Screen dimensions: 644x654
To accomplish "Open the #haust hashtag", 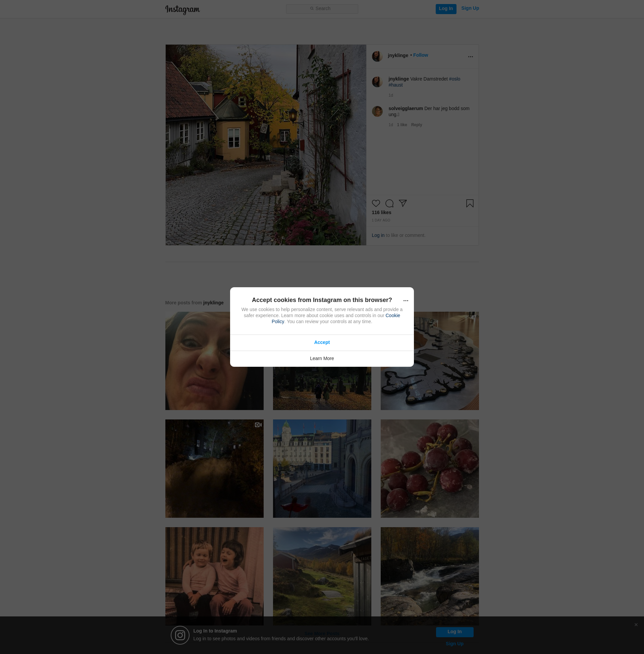I will point(395,85).
